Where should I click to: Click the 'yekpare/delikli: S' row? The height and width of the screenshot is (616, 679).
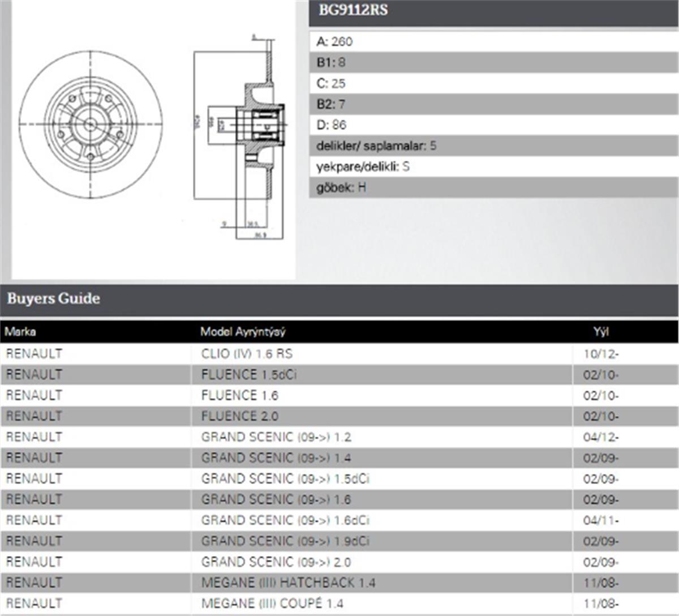[493, 166]
